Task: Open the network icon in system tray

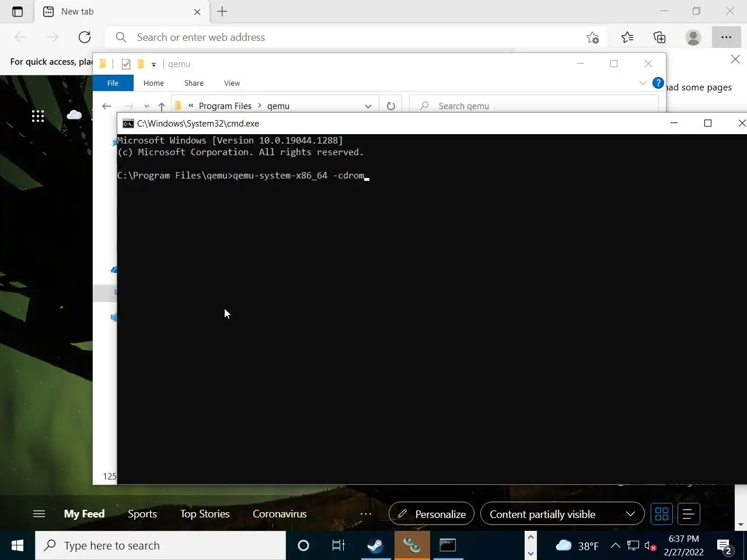Action: [x=633, y=545]
